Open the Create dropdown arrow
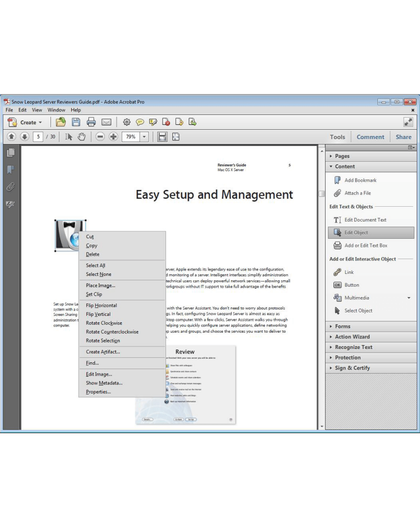 (40, 123)
